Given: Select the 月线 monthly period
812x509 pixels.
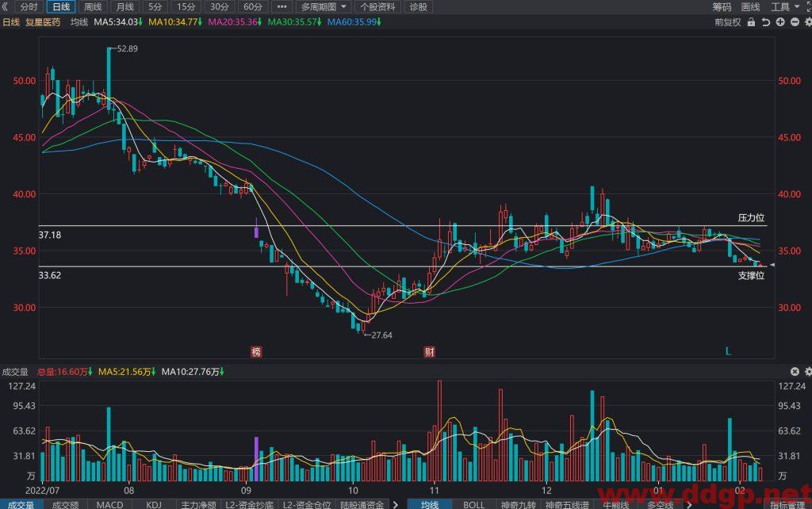Looking at the screenshot, I should click(125, 6).
